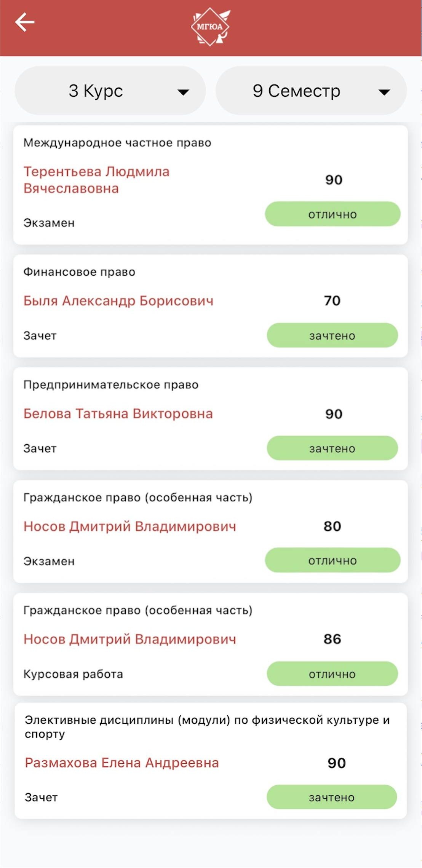
Task: Tap зачтено badge for physical culture electives
Action: pos(332,797)
